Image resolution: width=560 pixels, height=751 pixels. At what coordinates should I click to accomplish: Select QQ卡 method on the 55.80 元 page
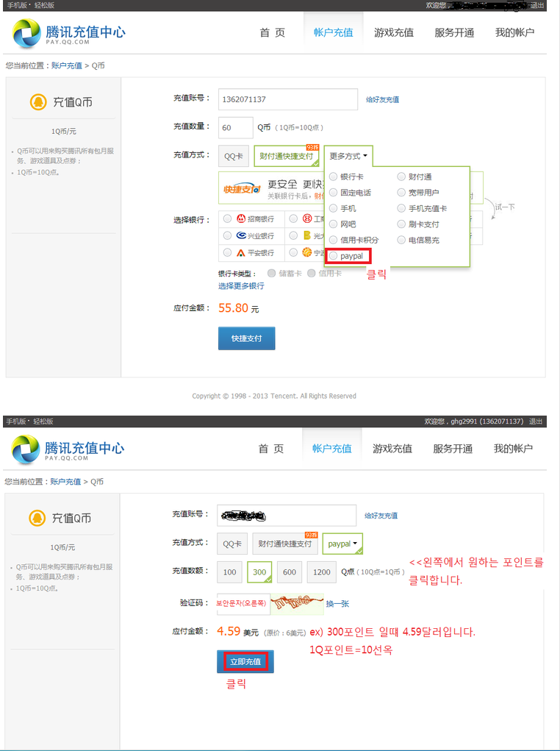pos(233,156)
